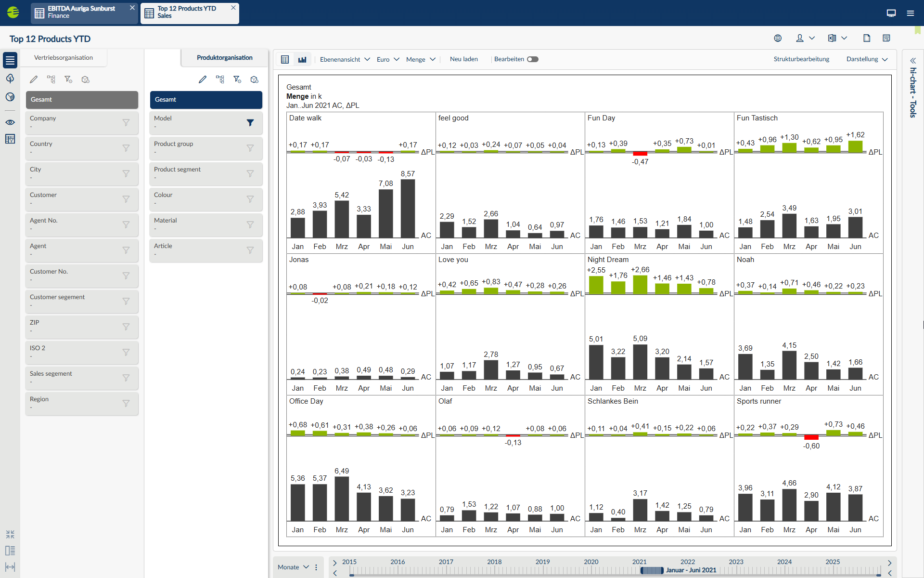Click the eye icon in left sidebar

point(10,122)
